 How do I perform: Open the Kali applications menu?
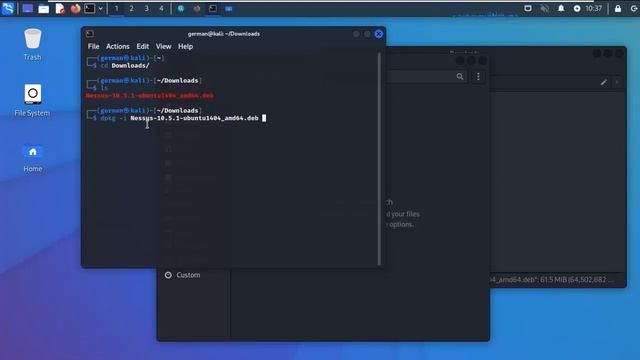[x=8, y=8]
